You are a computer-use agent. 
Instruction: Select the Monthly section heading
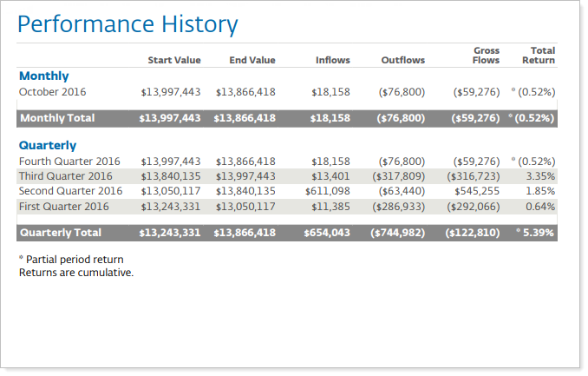coord(43,76)
